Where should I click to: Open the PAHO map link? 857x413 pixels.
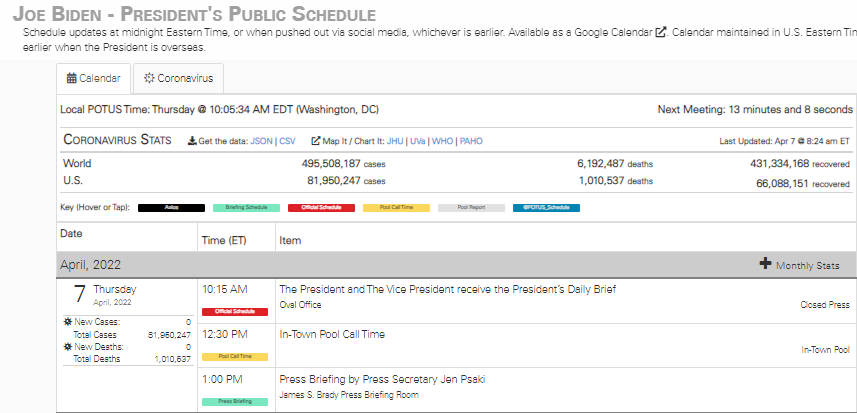pyautogui.click(x=471, y=141)
